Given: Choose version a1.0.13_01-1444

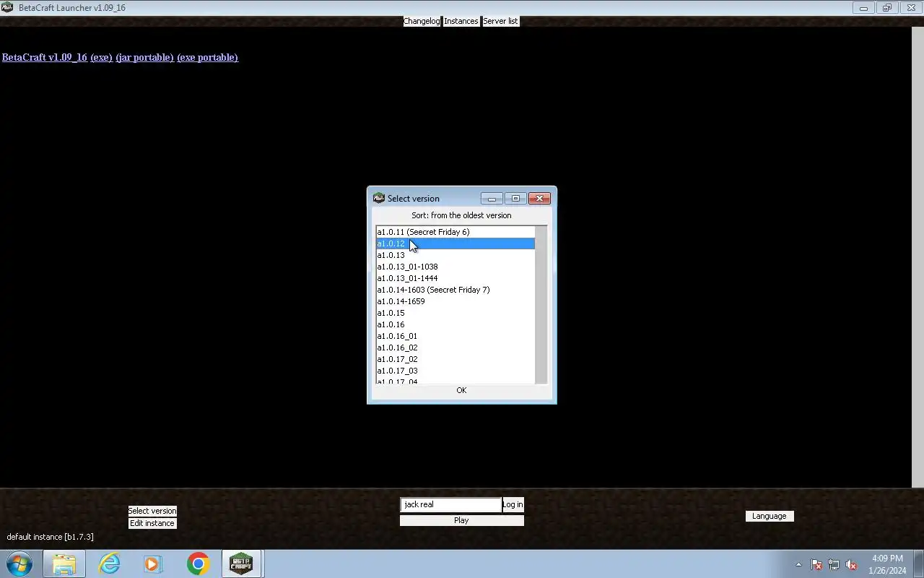Looking at the screenshot, I should pos(456,278).
